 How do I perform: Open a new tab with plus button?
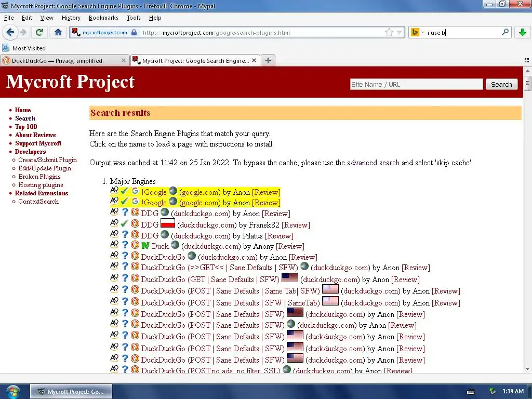268,60
